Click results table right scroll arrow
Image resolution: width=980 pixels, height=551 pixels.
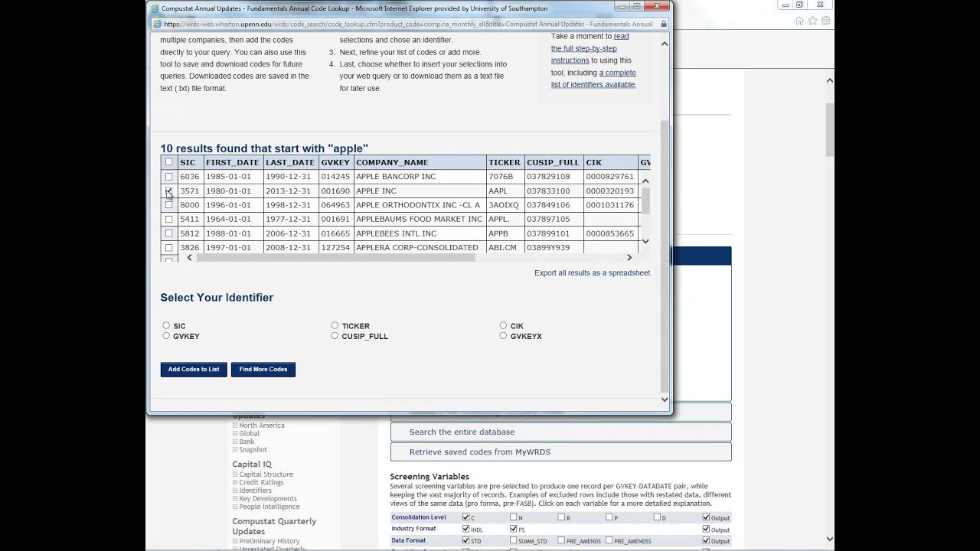(629, 258)
